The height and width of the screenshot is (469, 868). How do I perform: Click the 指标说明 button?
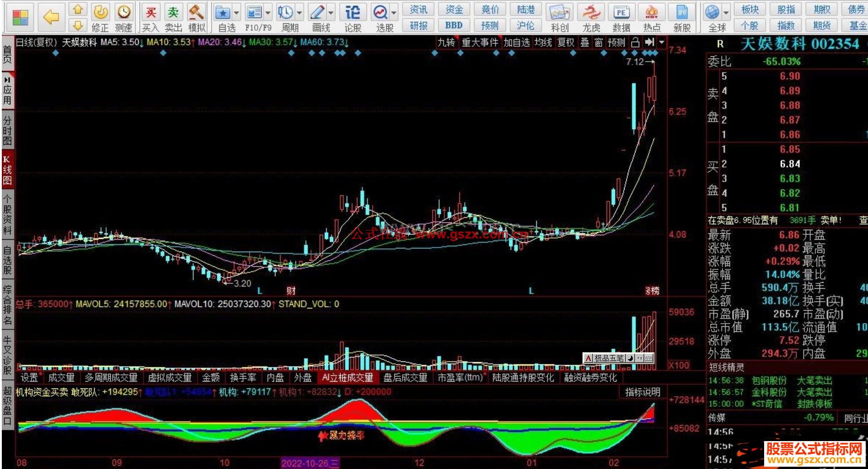tap(643, 392)
